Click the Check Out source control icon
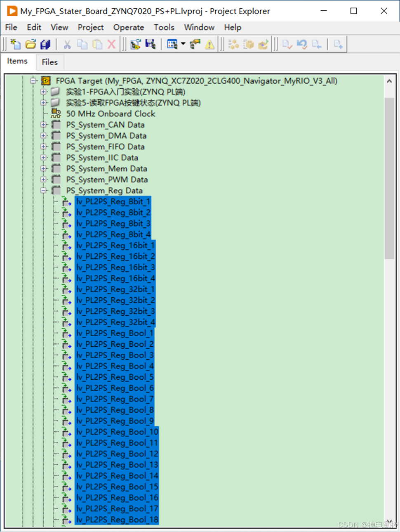The width and height of the screenshot is (400, 532). (287, 44)
